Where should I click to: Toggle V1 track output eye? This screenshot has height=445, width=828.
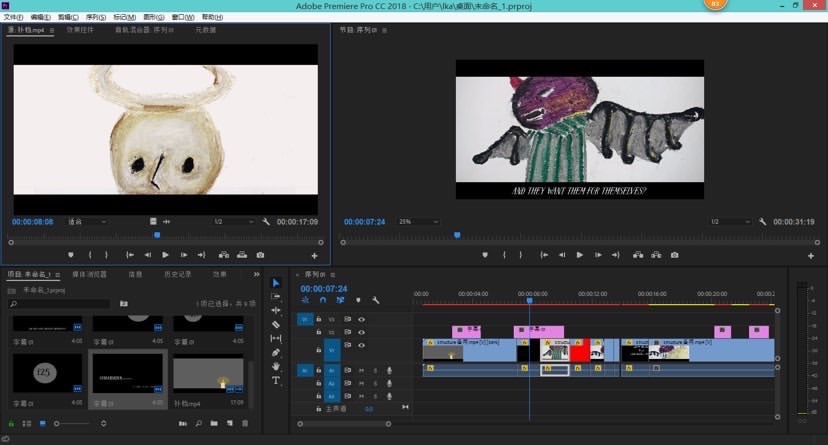coord(361,345)
